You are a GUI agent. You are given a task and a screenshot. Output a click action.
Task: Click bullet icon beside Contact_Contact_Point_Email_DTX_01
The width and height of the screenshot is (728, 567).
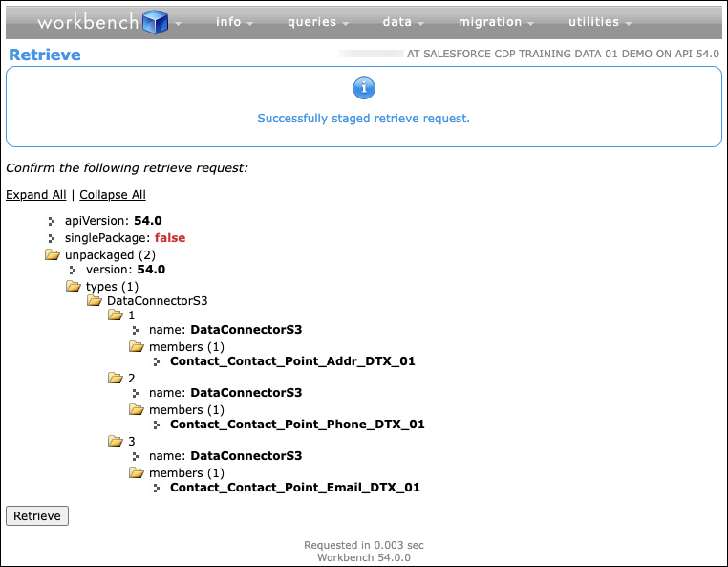pyautogui.click(x=157, y=488)
